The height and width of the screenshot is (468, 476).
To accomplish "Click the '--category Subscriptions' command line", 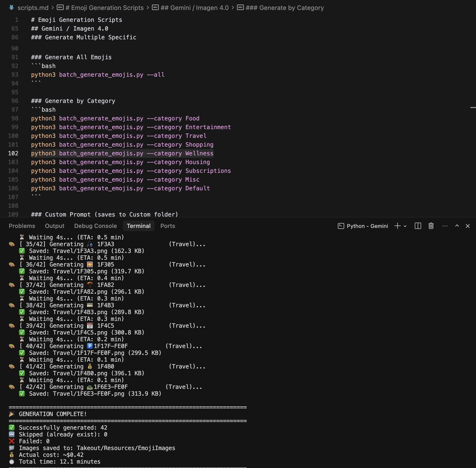I will 131,171.
